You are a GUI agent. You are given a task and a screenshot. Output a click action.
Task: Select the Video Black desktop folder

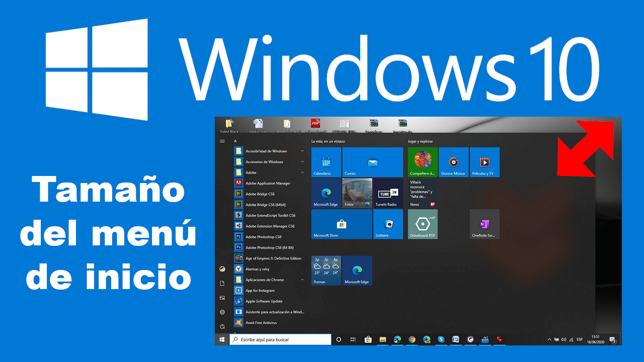(229, 126)
